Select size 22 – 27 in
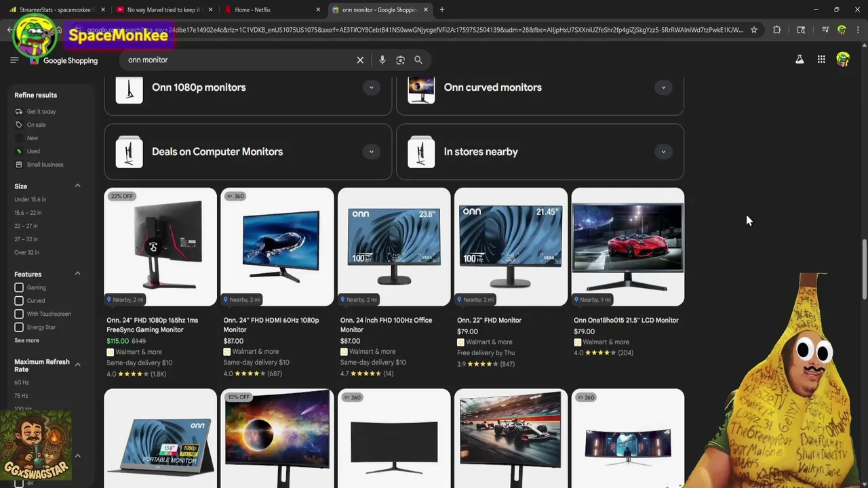 [26, 226]
